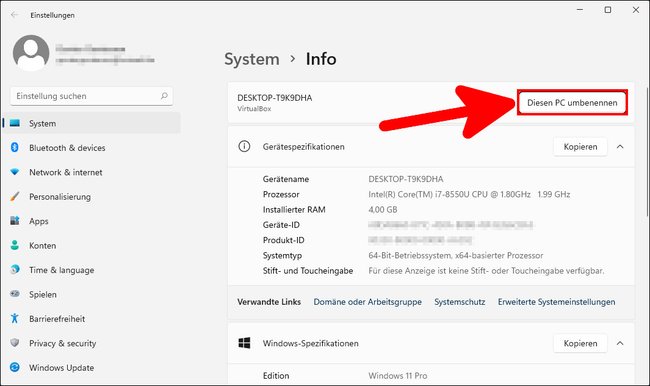Copy the Gerätespezifikationen with Kopieren
This screenshot has width=650, height=386.
(580, 147)
